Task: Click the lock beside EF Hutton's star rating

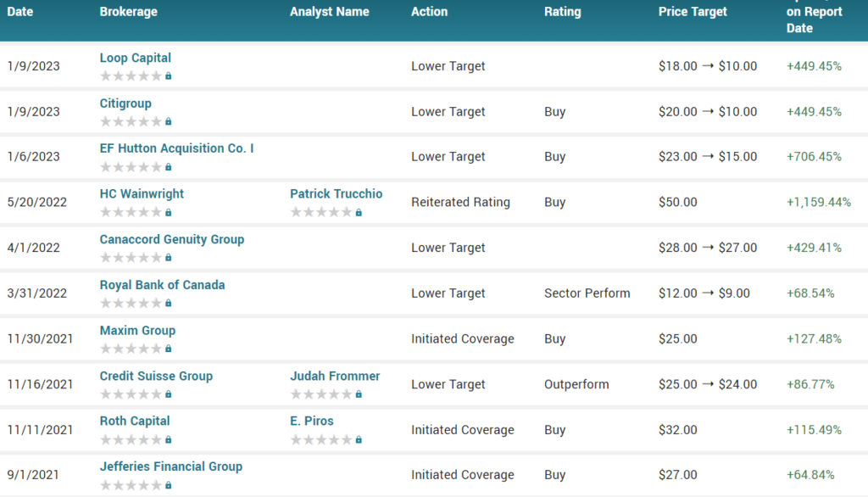Action: tap(169, 167)
